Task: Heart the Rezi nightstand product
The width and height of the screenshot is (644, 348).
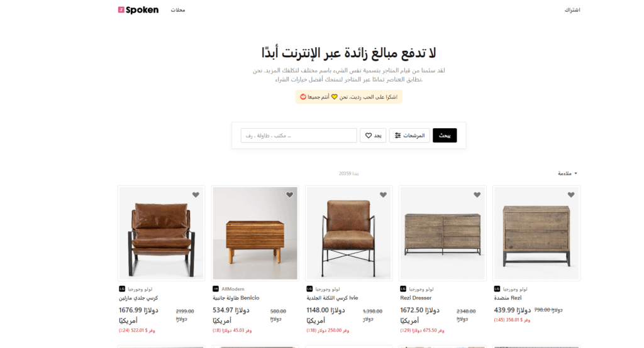Action: coord(571,195)
